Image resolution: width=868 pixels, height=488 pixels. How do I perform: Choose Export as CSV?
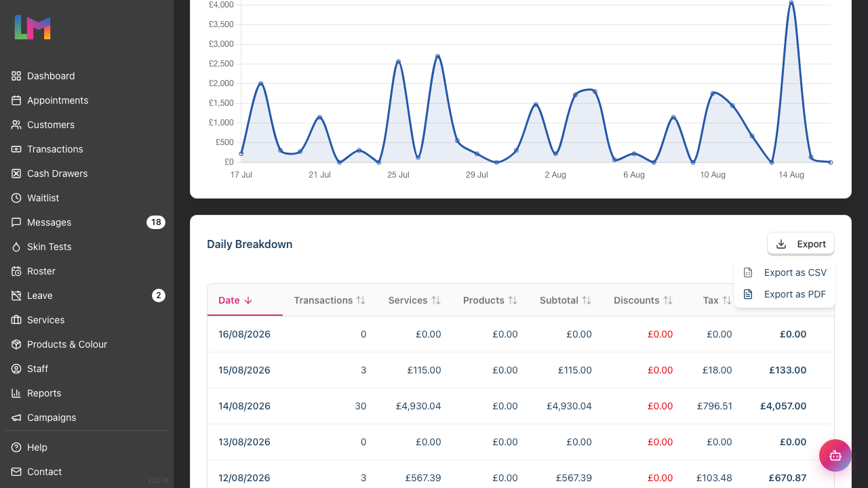[x=785, y=272]
